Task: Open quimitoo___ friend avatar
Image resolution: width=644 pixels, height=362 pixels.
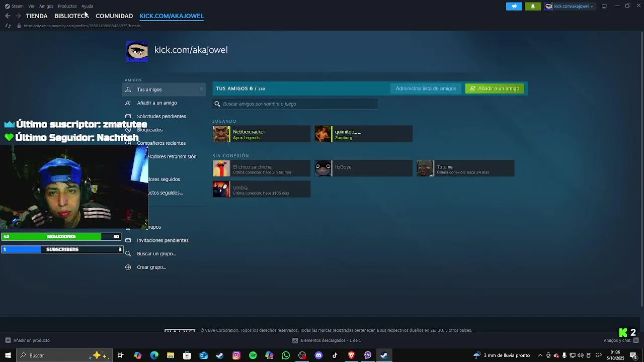Action: (x=323, y=134)
